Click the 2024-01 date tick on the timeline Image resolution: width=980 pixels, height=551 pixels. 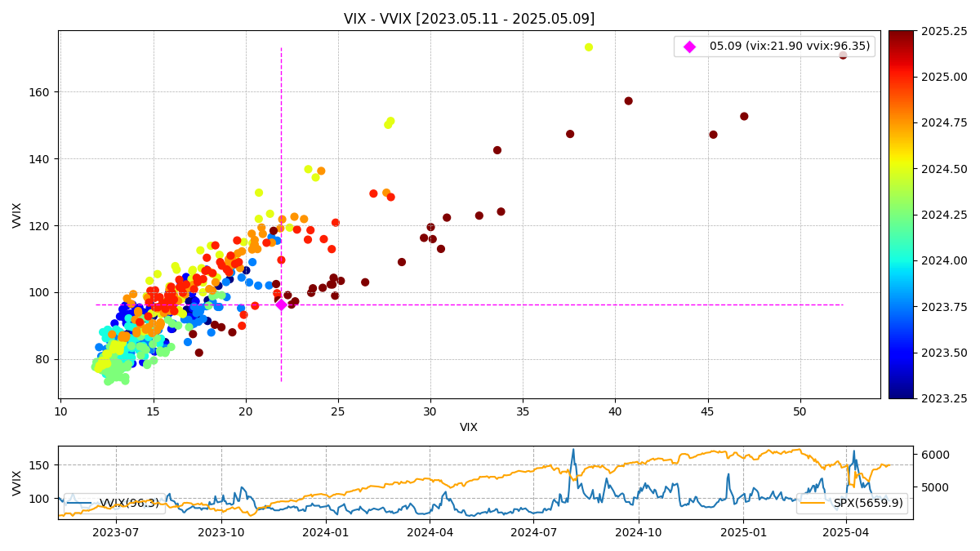(326, 532)
